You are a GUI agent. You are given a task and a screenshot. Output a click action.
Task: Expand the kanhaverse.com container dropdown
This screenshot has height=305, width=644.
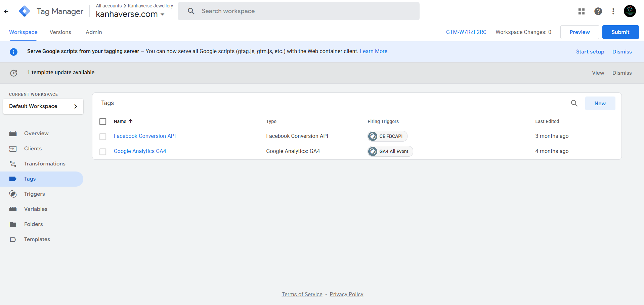[x=163, y=14]
